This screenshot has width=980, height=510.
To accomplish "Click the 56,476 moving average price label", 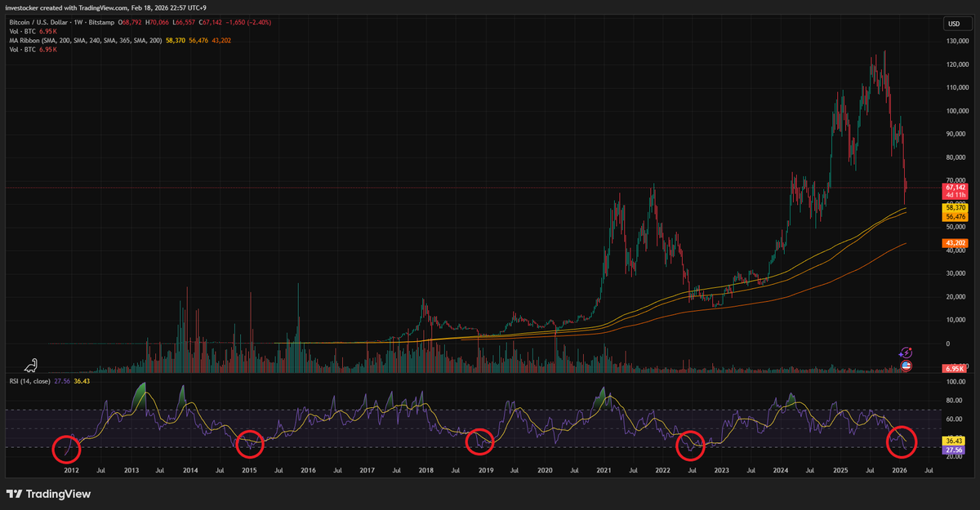I will pyautogui.click(x=955, y=216).
